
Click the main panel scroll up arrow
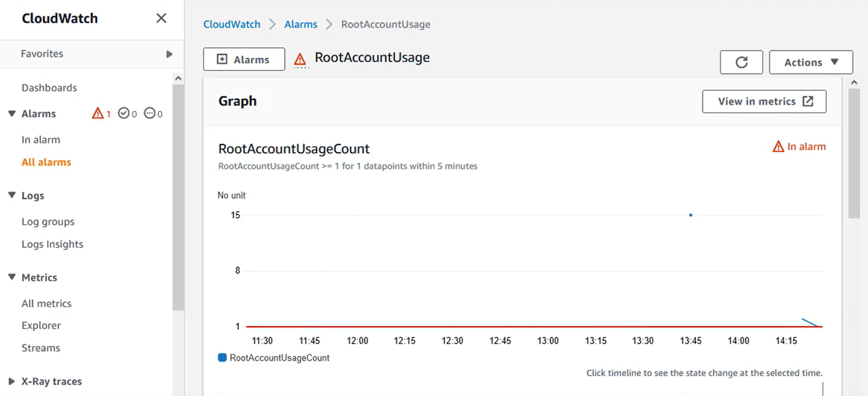tap(854, 83)
